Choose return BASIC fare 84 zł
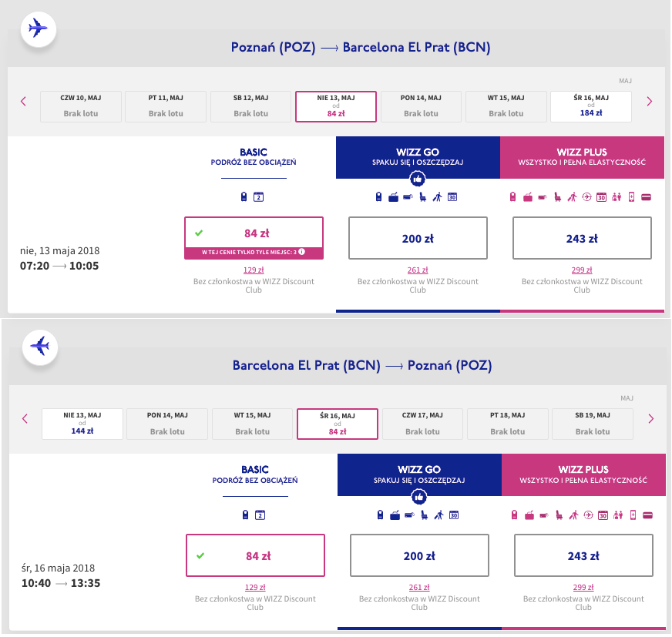Screen dimensions: 672x637 click(x=255, y=555)
